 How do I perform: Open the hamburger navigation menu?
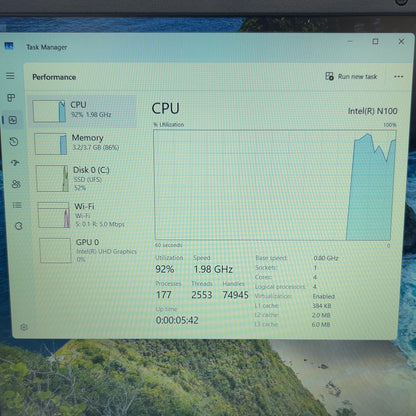pyautogui.click(x=10, y=76)
